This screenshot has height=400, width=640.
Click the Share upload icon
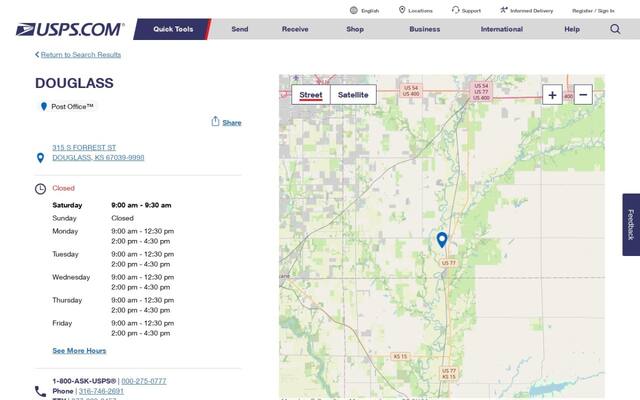click(216, 121)
